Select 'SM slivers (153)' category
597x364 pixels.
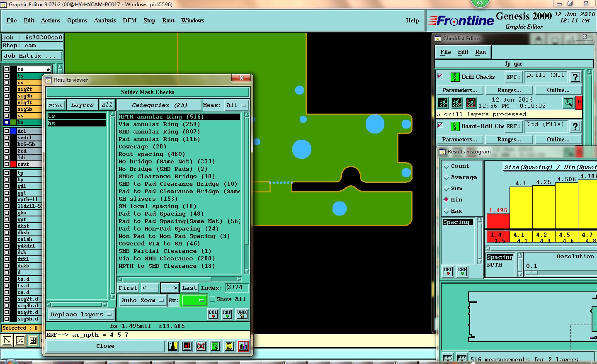click(179, 199)
